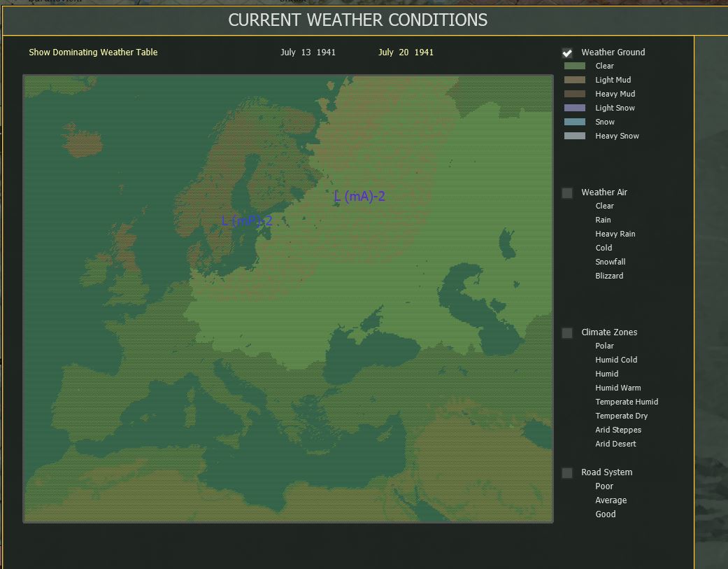Enable the Climate Zones checkbox
The image size is (728, 569).
click(567, 332)
